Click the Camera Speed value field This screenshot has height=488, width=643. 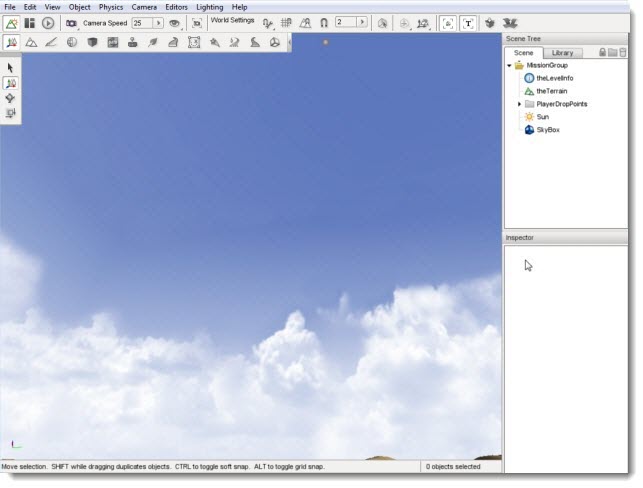coord(142,23)
